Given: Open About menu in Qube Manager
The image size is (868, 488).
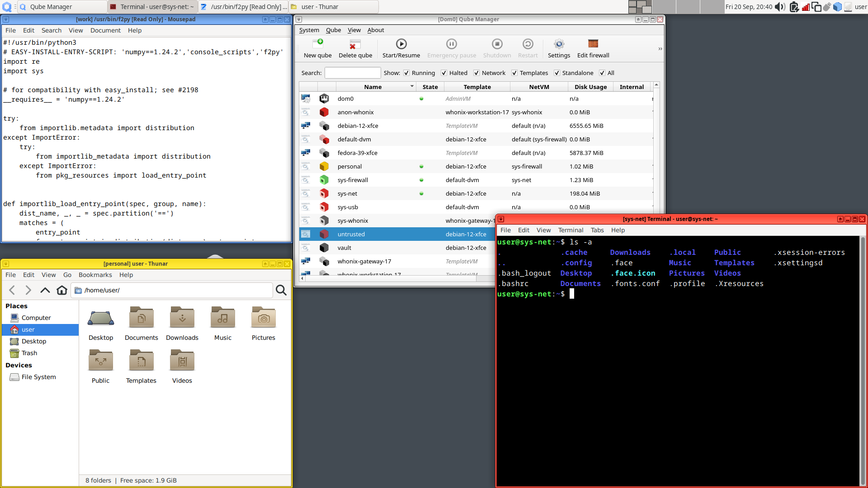Looking at the screenshot, I should 375,30.
